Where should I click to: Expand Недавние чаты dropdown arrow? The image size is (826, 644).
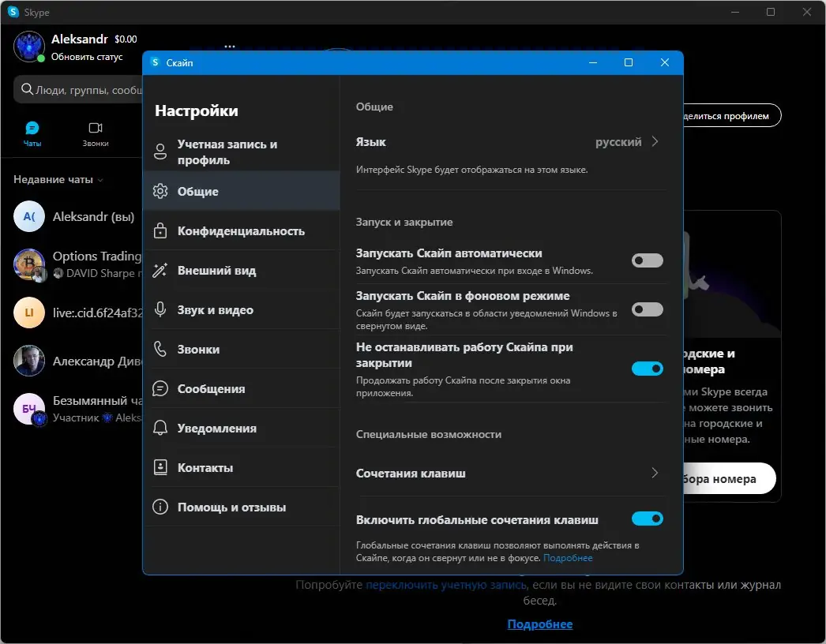(x=100, y=180)
